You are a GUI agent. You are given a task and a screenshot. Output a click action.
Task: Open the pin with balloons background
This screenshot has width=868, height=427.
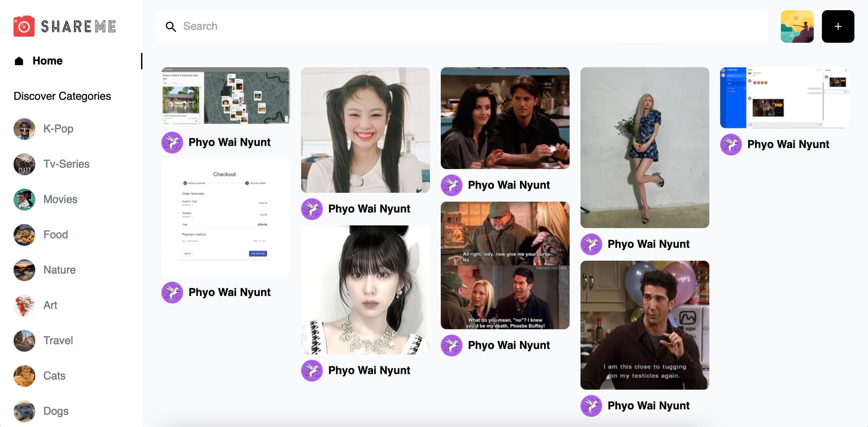click(x=644, y=325)
